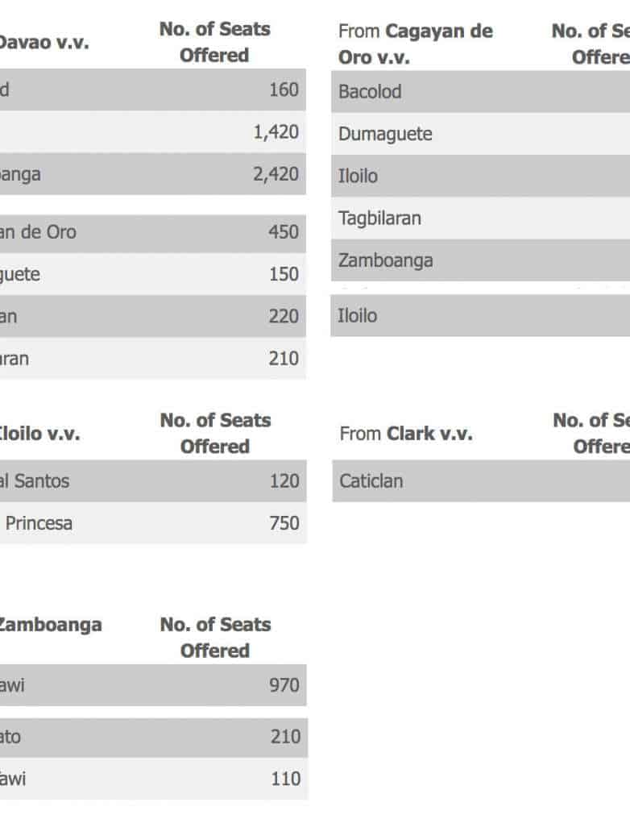
Task: Select the 110 seats cell
Action: pyautogui.click(x=284, y=779)
